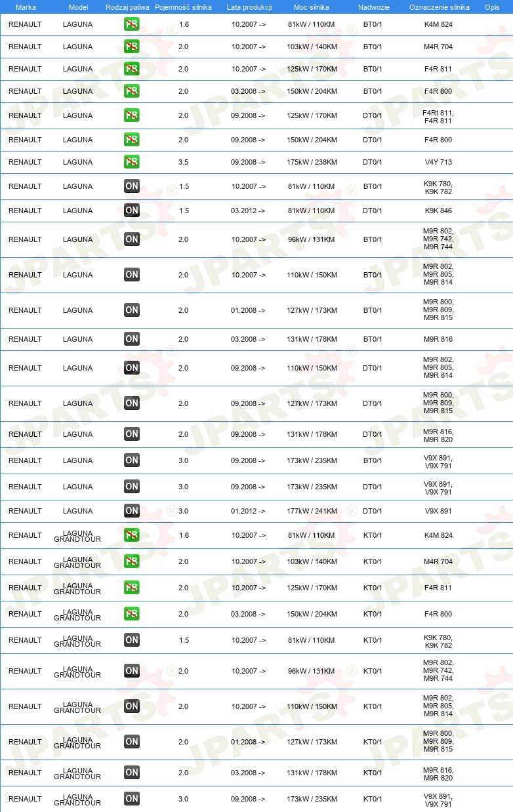Select the Rodzaj paliwa column header

[128, 7]
